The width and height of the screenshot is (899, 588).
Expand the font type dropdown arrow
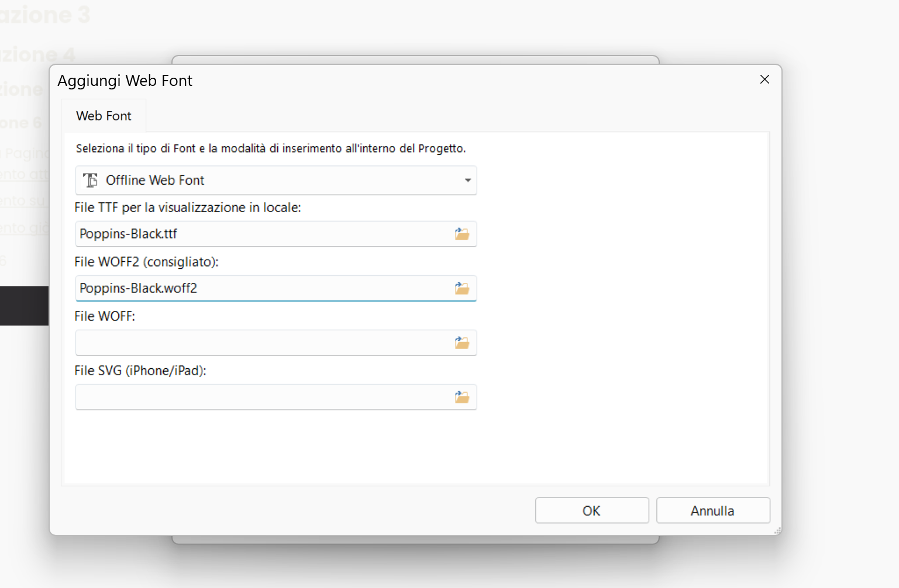click(x=467, y=180)
